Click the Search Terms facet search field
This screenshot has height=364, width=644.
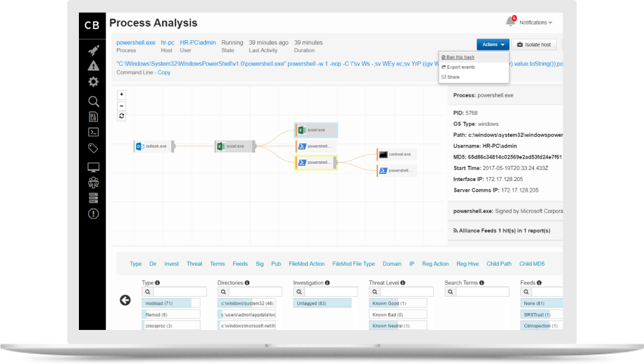tap(482, 292)
